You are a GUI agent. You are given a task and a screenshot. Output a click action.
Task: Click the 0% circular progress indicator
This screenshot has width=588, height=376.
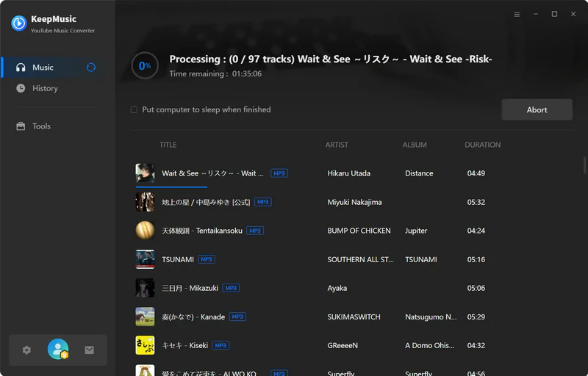pyautogui.click(x=145, y=65)
